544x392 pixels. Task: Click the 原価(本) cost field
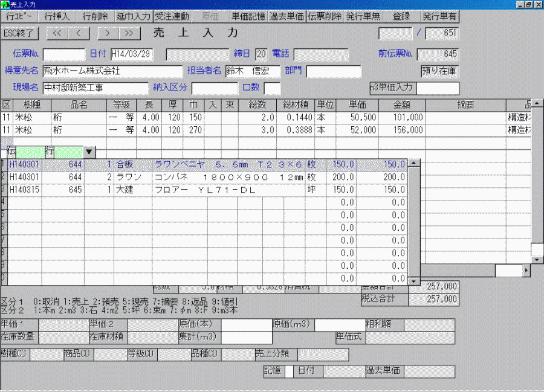click(247, 325)
